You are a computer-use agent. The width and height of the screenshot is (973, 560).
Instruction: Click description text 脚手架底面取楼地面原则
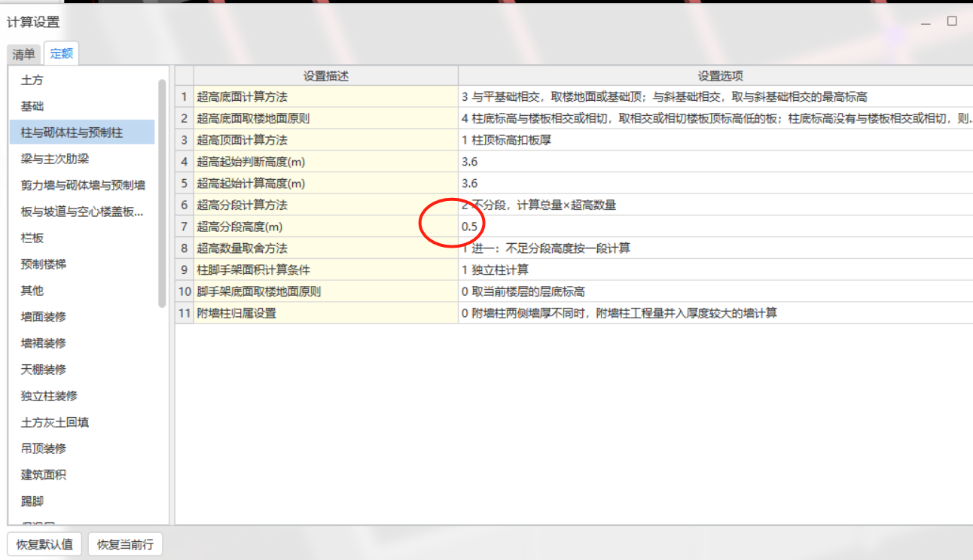(259, 291)
